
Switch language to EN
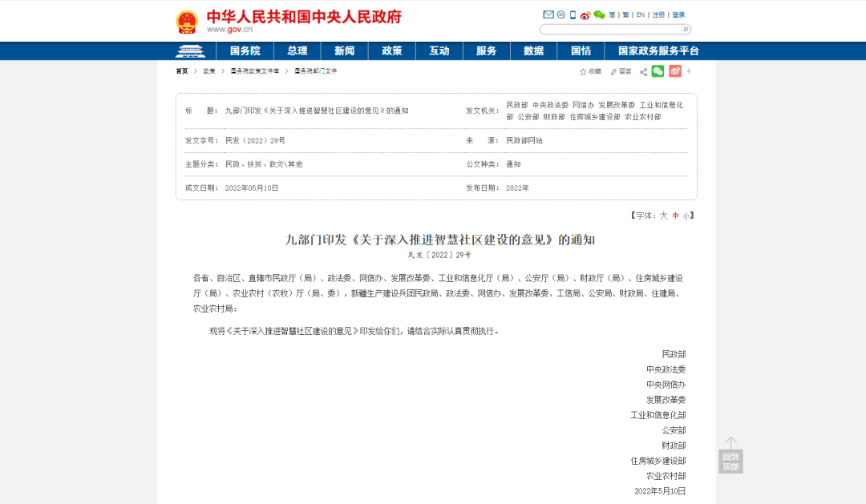(x=641, y=15)
